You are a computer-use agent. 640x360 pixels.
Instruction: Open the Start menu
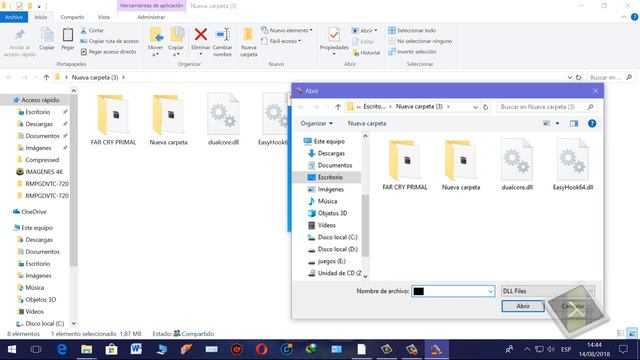point(11,349)
